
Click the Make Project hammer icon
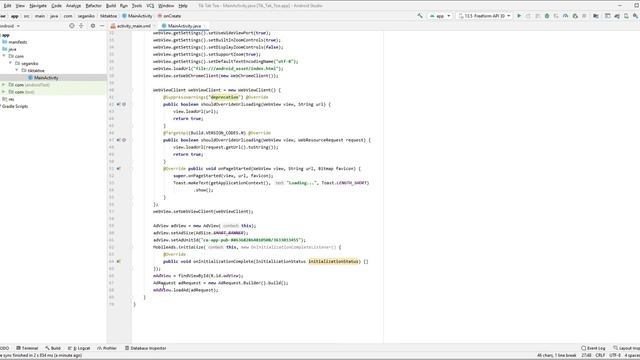click(420, 16)
